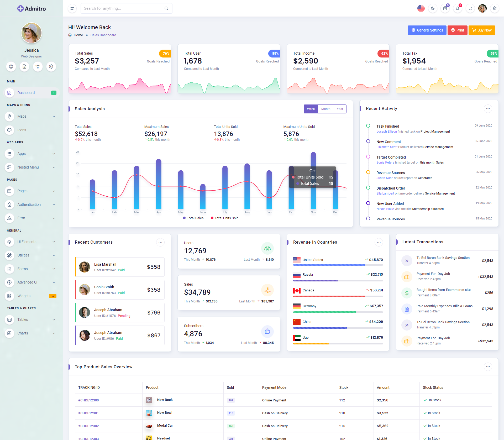The width and height of the screenshot is (504, 440).
Task: Select the Year tab
Action: tap(340, 109)
